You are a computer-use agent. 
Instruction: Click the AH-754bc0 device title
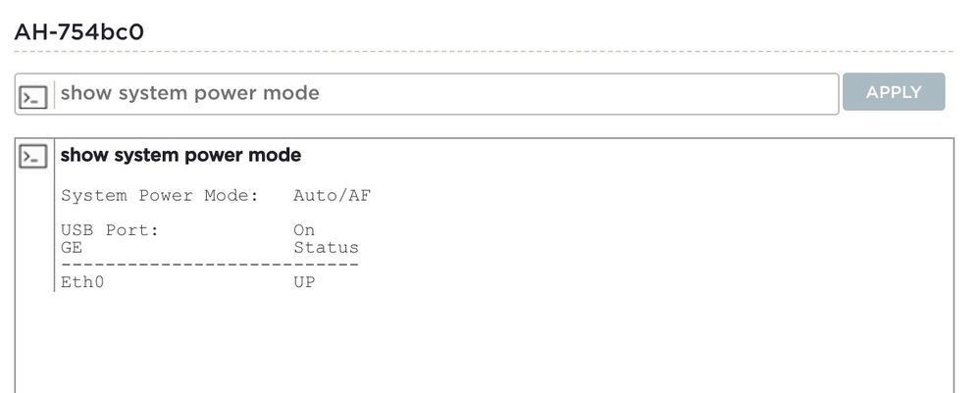(x=79, y=31)
